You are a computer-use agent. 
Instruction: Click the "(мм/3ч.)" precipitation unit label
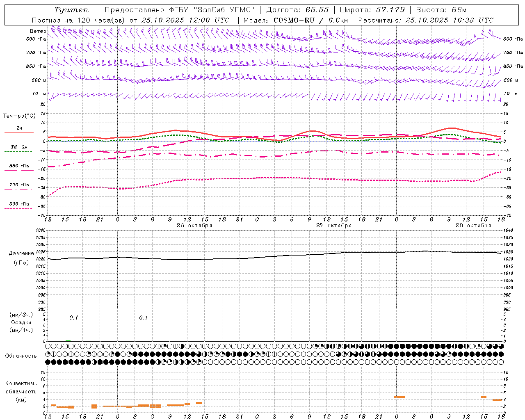point(21,315)
